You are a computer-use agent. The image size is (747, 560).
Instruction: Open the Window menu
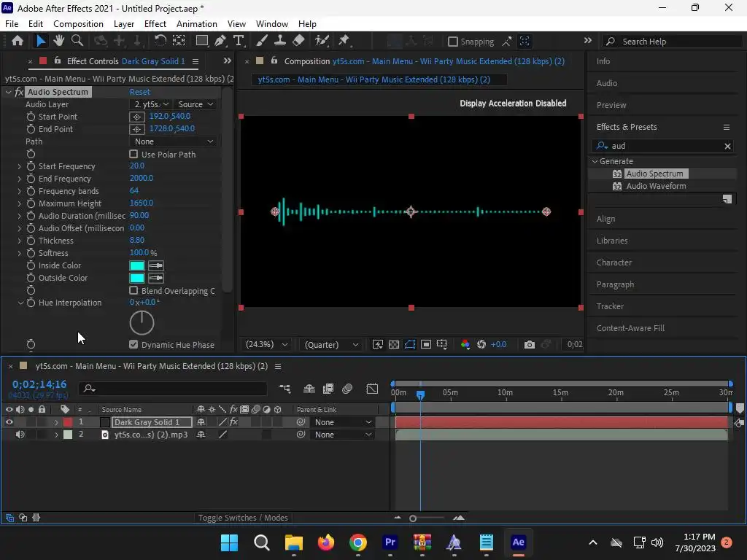point(272,24)
